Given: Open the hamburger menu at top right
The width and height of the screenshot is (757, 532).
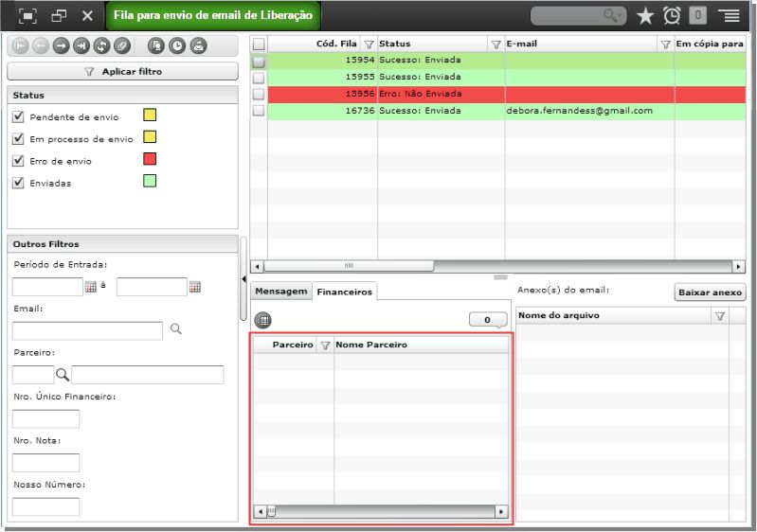Looking at the screenshot, I should point(730,16).
